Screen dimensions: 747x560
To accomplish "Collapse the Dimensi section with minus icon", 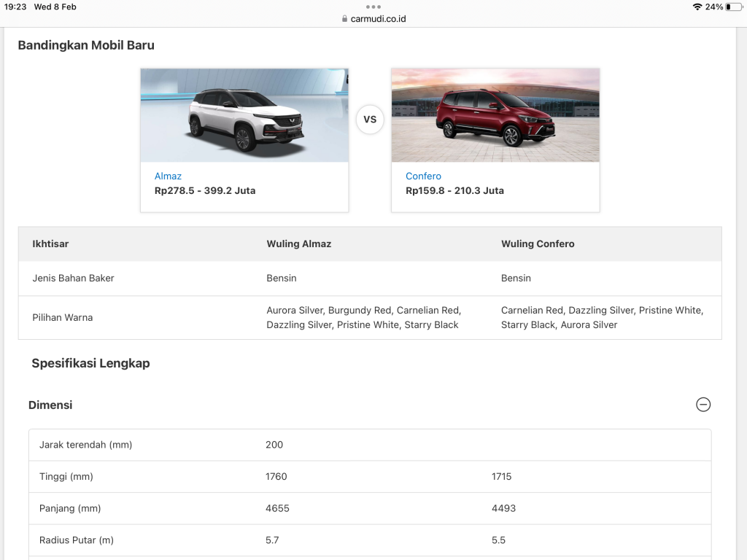I will pos(703,405).
